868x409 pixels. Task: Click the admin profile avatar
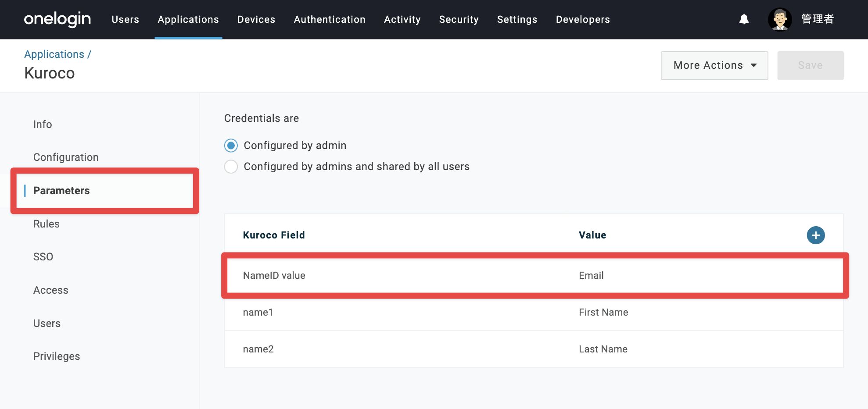click(780, 19)
